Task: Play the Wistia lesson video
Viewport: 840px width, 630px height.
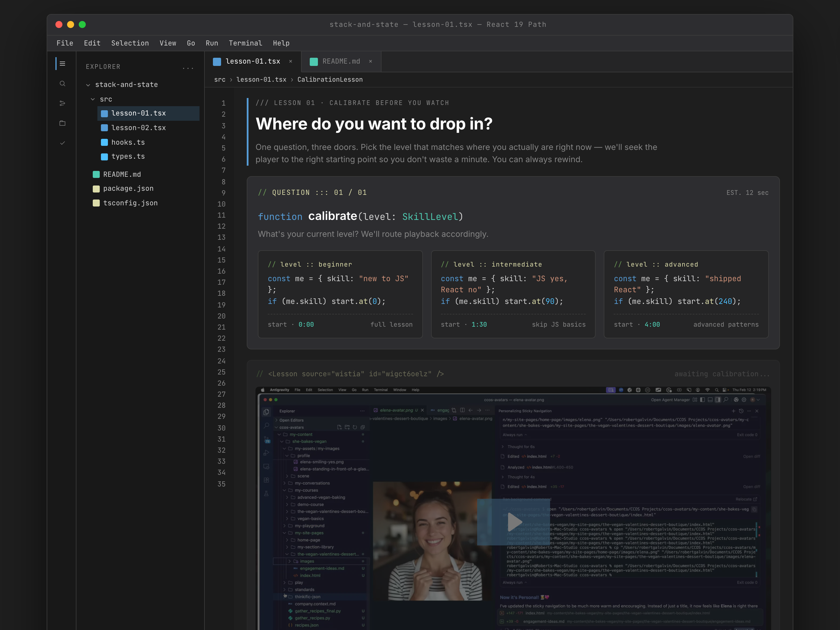Action: point(513,522)
